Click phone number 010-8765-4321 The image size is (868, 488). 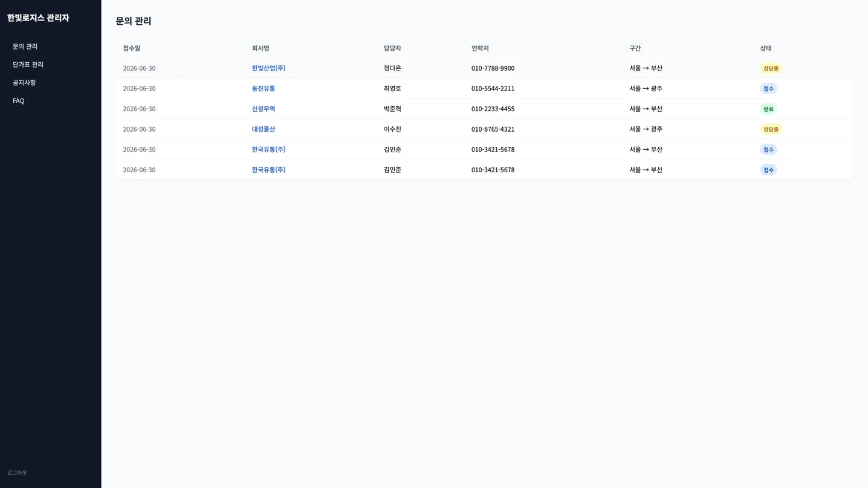[493, 129]
